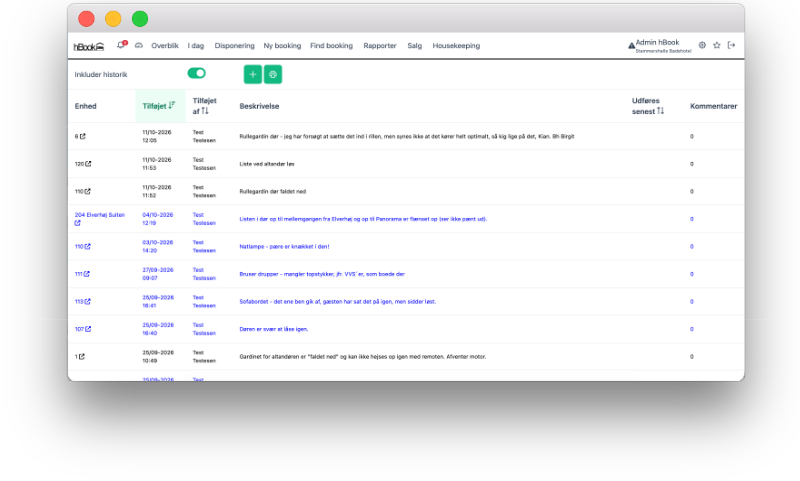Sort by the Udføres senest column
This screenshot has height=481, width=800.
648,106
